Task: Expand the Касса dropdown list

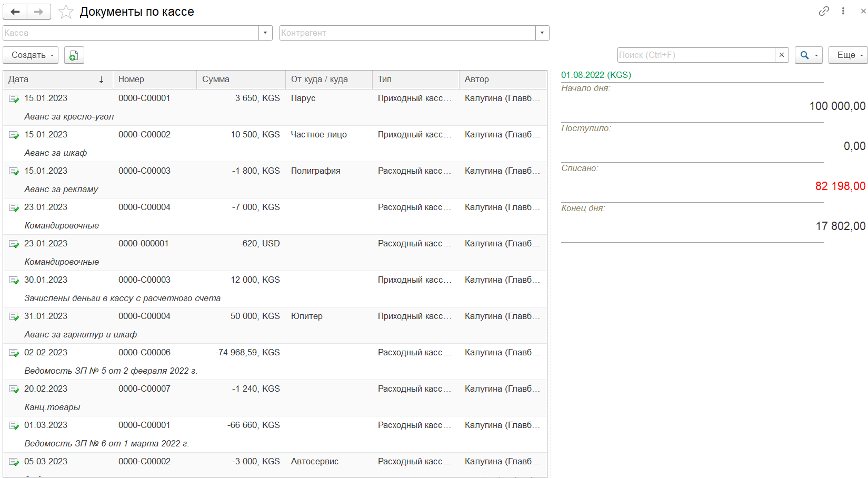Action: click(x=265, y=33)
